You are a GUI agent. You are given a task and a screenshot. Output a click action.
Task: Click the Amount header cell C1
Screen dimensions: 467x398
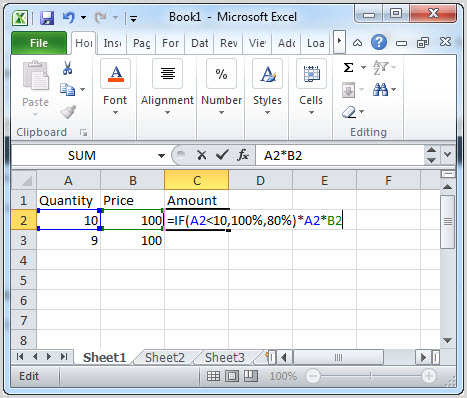(x=196, y=200)
